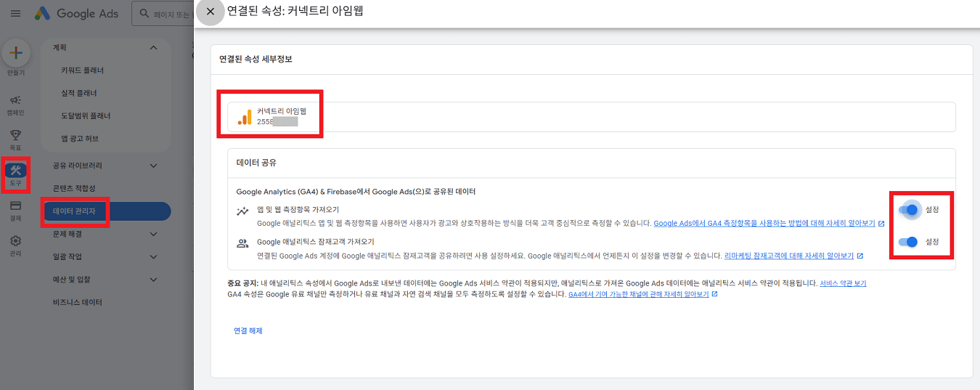Viewport: 980px width, 390px height.
Task: Click the 잠재고객 people icon
Action: (x=242, y=244)
